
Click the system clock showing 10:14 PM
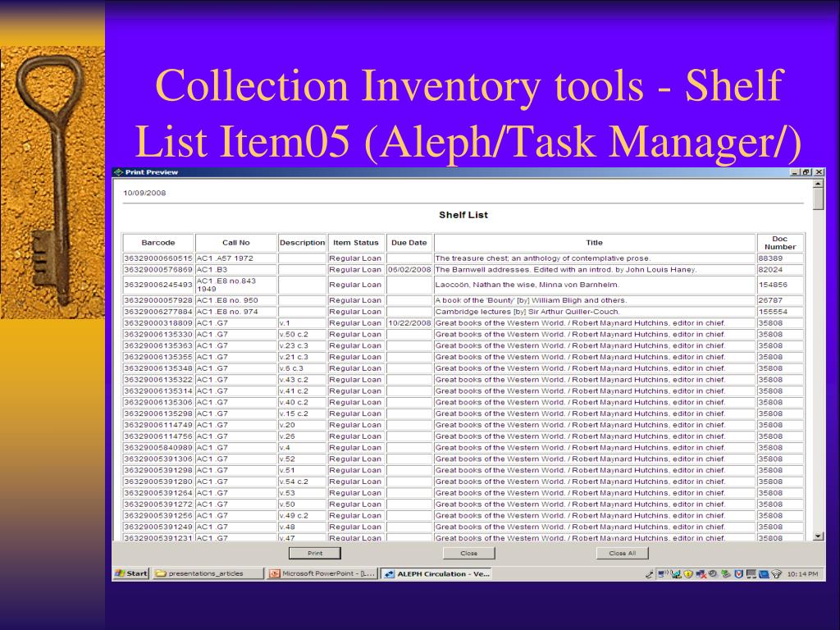click(803, 573)
